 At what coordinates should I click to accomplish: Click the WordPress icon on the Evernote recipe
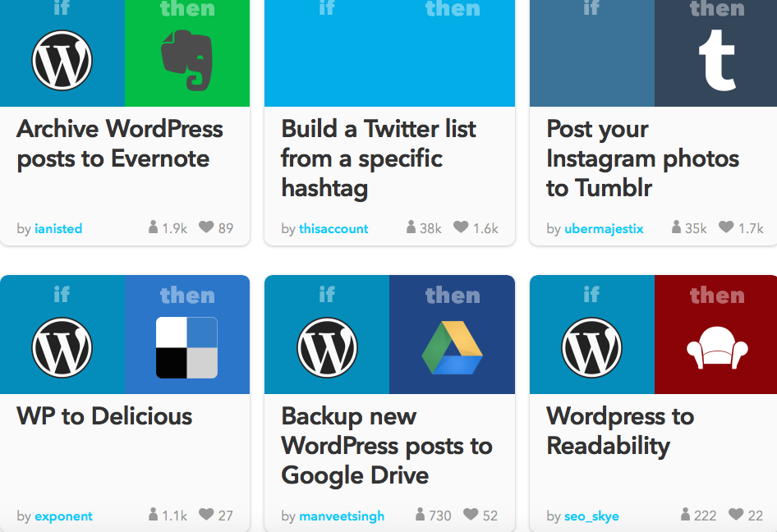[x=62, y=61]
